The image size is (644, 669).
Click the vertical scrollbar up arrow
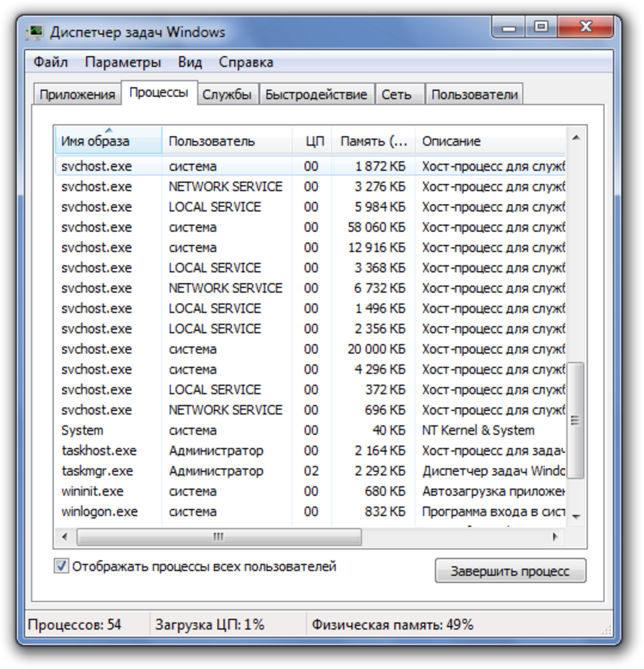(576, 137)
